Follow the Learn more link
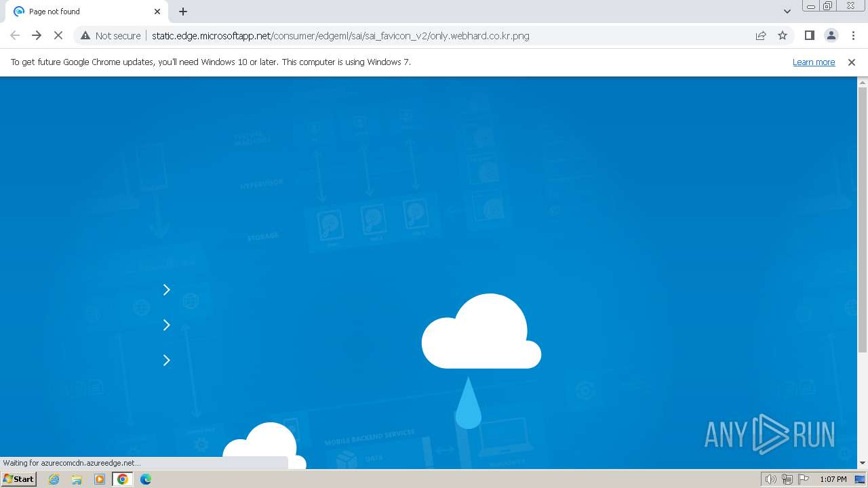This screenshot has width=868, height=488. [x=814, y=62]
